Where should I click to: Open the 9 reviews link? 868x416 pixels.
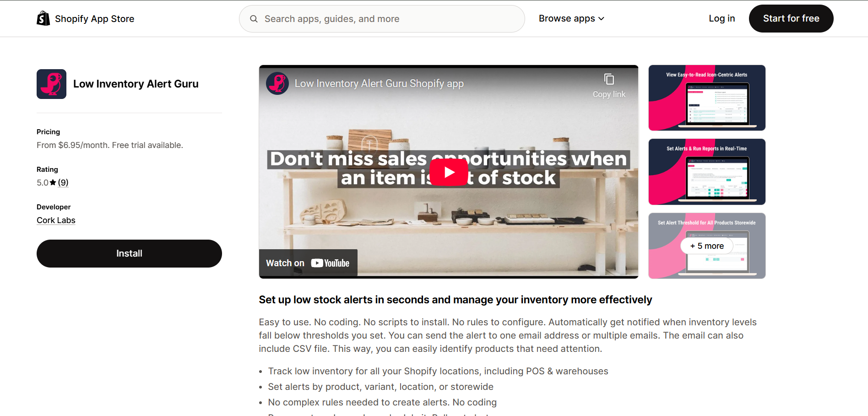[x=63, y=182]
